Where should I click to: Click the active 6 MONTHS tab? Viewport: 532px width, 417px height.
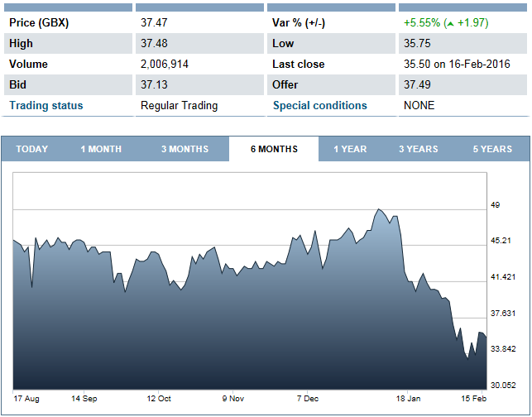274,149
